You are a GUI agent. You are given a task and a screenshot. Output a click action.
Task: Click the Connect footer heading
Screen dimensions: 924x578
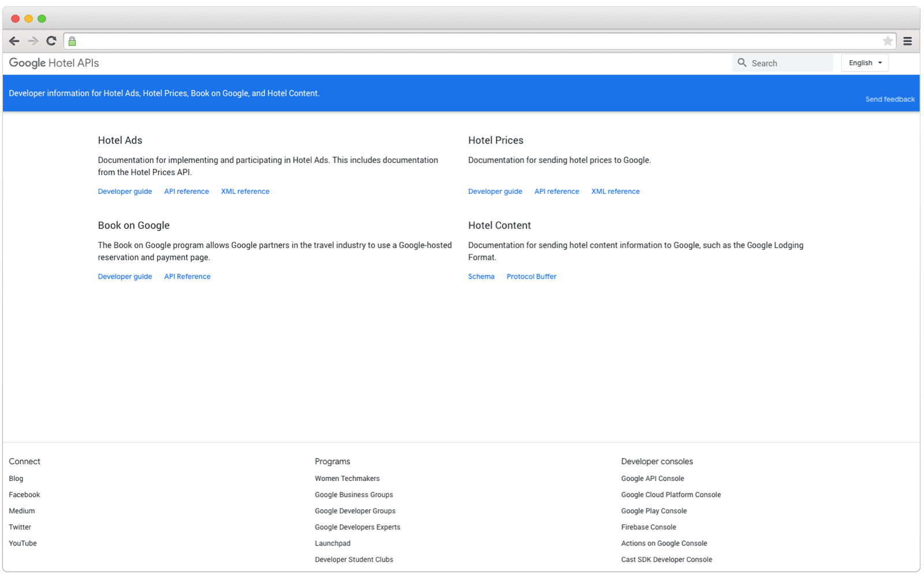point(24,461)
